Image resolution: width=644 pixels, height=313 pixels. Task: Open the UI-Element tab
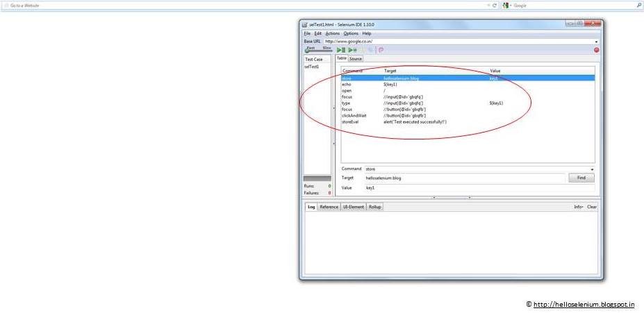(x=353, y=207)
